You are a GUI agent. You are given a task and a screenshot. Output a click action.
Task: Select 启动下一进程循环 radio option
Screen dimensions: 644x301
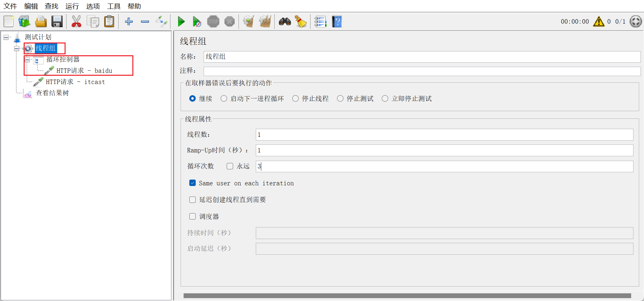(224, 98)
